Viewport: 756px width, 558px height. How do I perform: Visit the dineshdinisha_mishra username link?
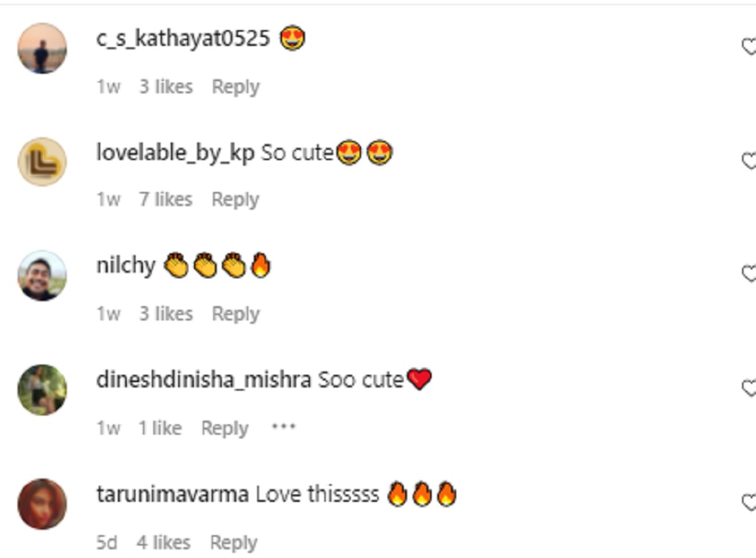(203, 380)
